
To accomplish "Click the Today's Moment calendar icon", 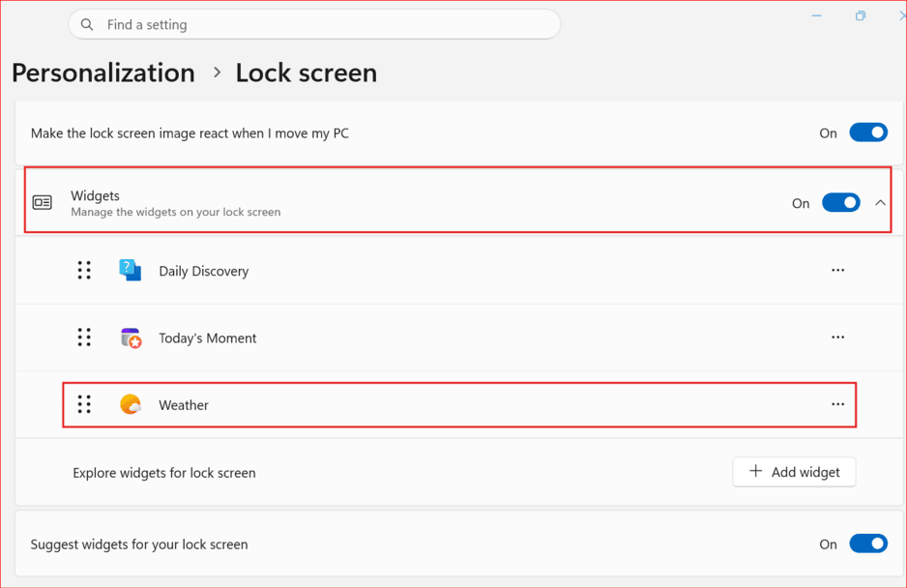I will pyautogui.click(x=132, y=338).
